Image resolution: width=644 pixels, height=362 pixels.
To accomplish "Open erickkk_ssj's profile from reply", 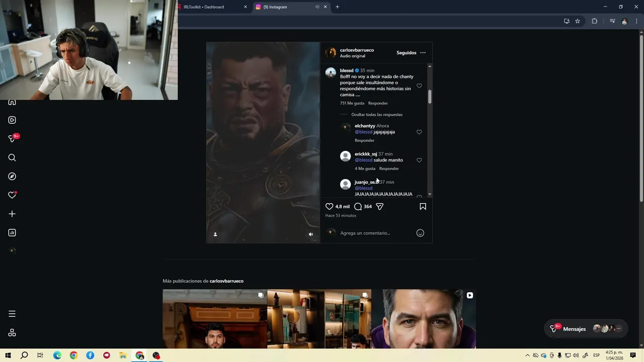I will click(x=366, y=154).
